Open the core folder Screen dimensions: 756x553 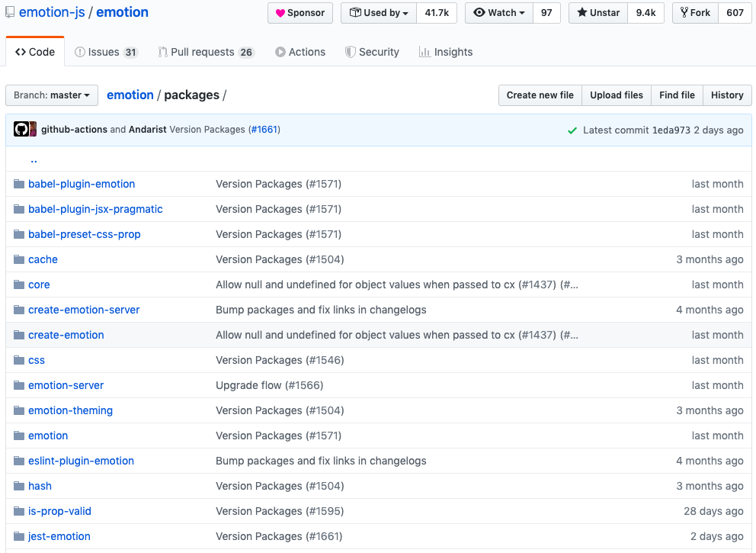click(x=39, y=285)
